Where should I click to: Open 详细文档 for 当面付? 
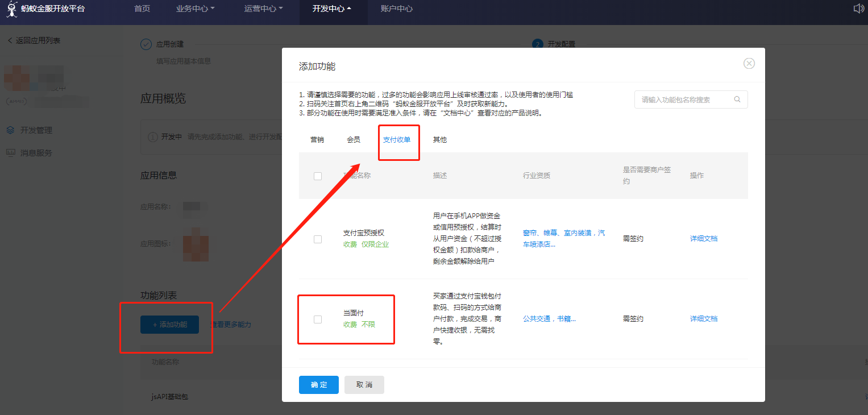pos(704,319)
